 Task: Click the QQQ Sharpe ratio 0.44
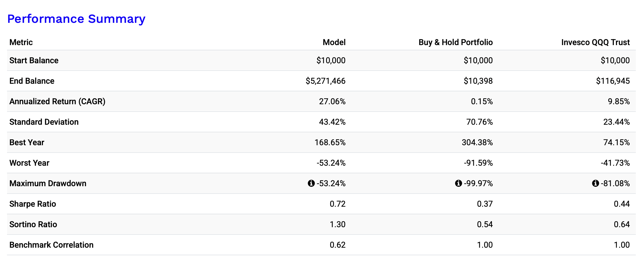[622, 204]
